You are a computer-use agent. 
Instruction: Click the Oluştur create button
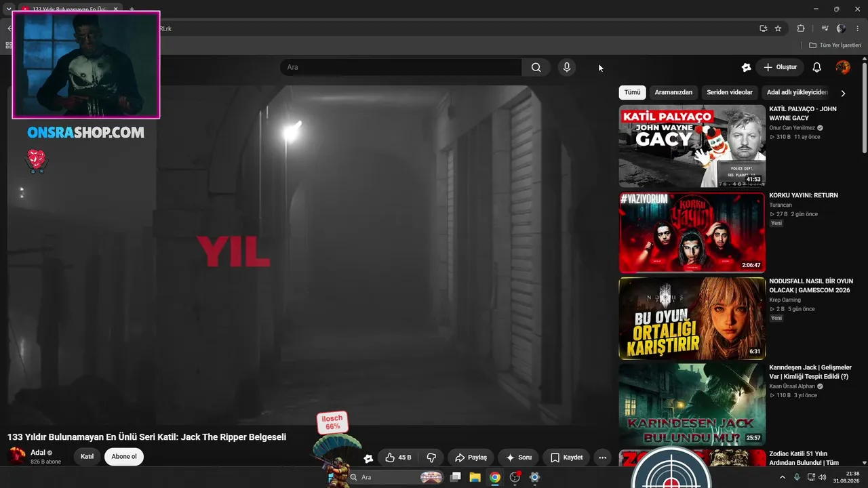point(780,67)
